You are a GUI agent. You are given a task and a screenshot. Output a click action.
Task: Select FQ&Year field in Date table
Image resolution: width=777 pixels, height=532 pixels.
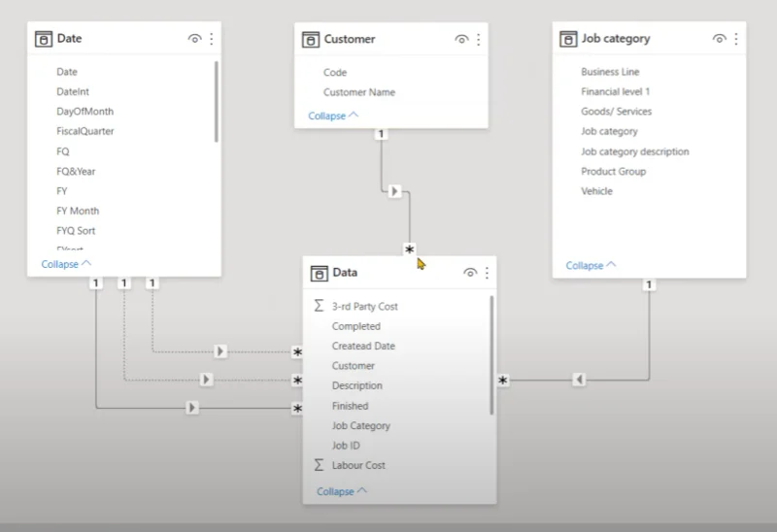point(76,172)
